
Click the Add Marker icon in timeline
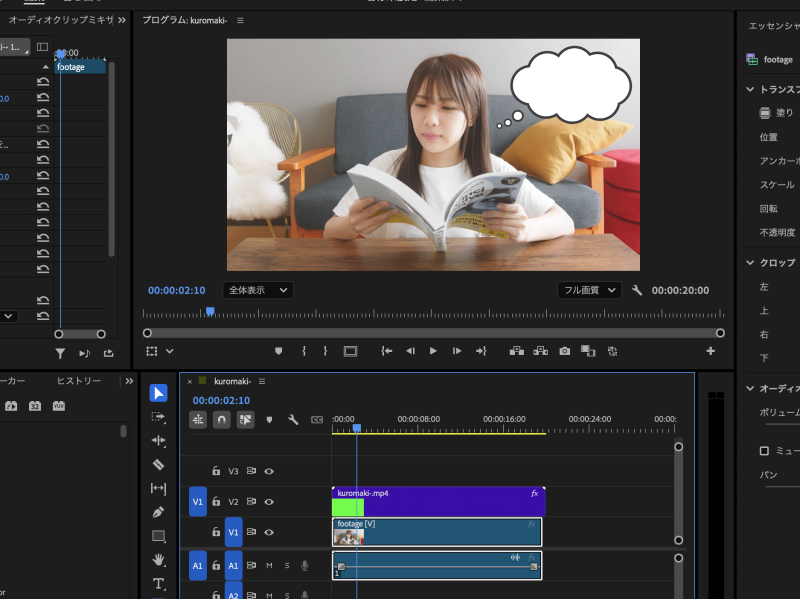269,420
